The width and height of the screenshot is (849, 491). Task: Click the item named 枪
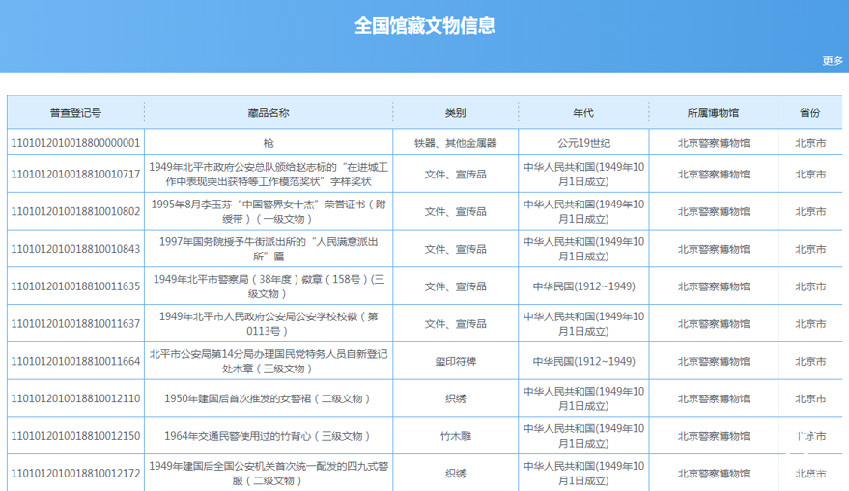pos(268,143)
